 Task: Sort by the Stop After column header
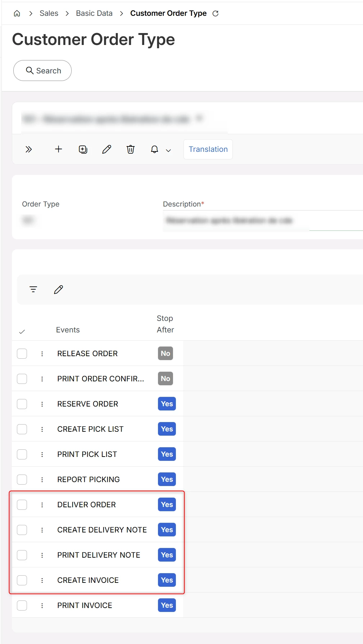[x=165, y=324]
